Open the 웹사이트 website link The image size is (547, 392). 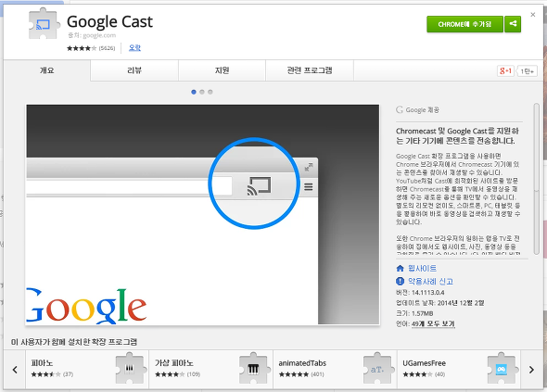pos(422,268)
